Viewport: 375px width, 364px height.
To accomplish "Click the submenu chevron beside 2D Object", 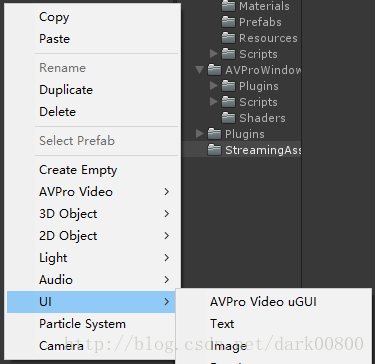I will 167,236.
